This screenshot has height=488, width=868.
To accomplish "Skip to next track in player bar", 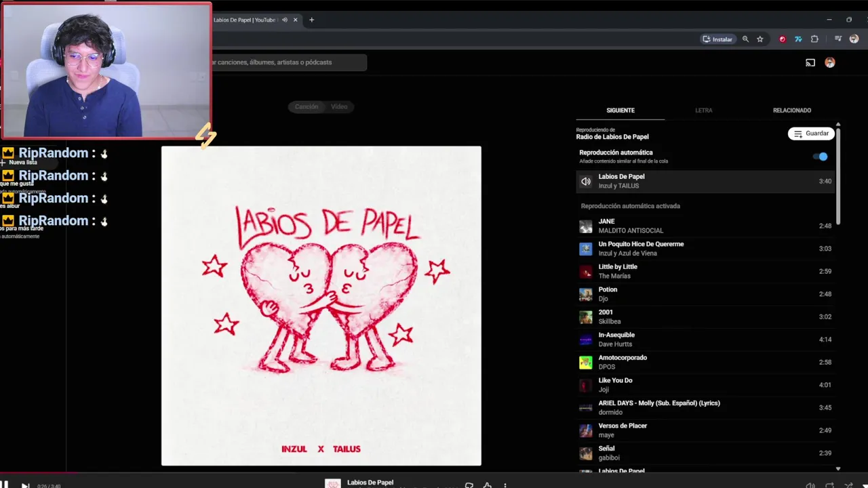I will coord(25,485).
